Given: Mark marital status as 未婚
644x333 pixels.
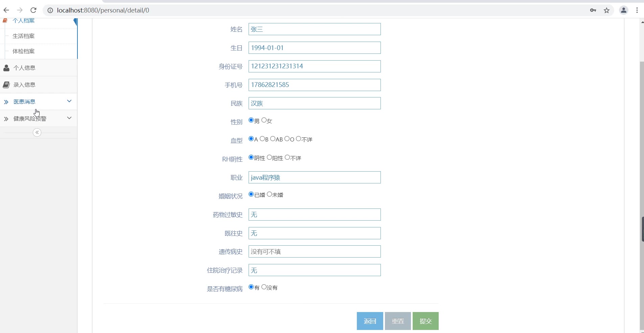Looking at the screenshot, I should 269,194.
